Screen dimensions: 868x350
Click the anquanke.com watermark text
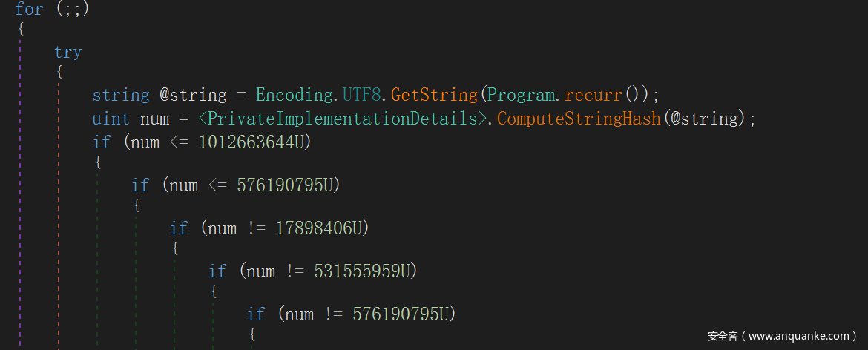coord(782,336)
